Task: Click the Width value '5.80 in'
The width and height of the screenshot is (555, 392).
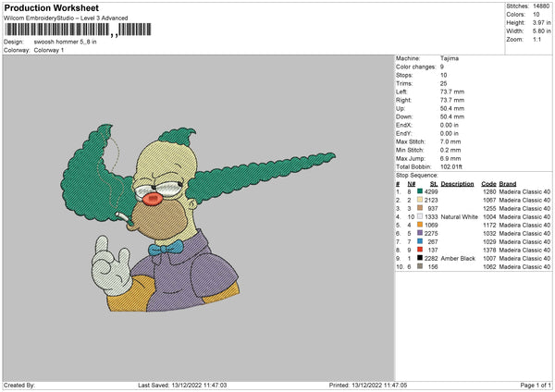Action: pos(542,31)
